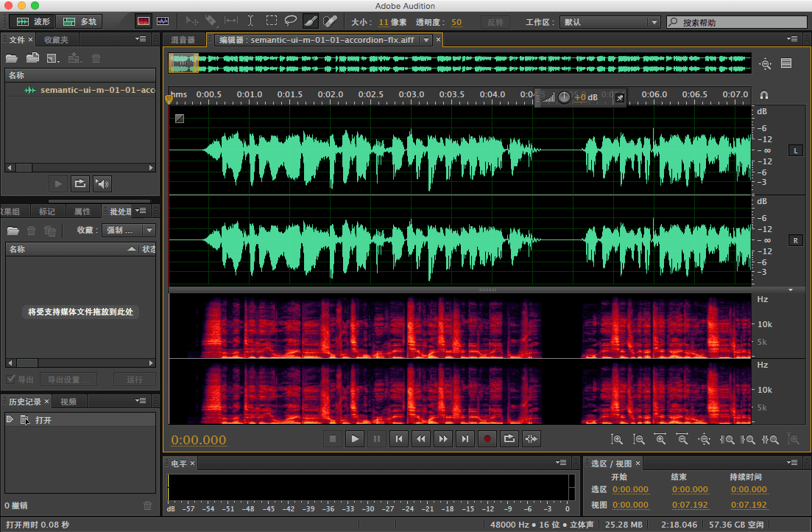Click the Stop transport button
812x532 pixels.
point(333,438)
